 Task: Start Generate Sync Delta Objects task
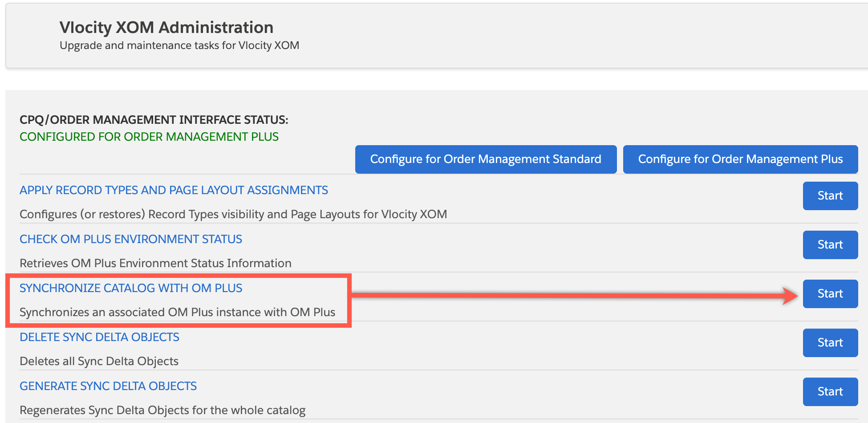point(830,392)
